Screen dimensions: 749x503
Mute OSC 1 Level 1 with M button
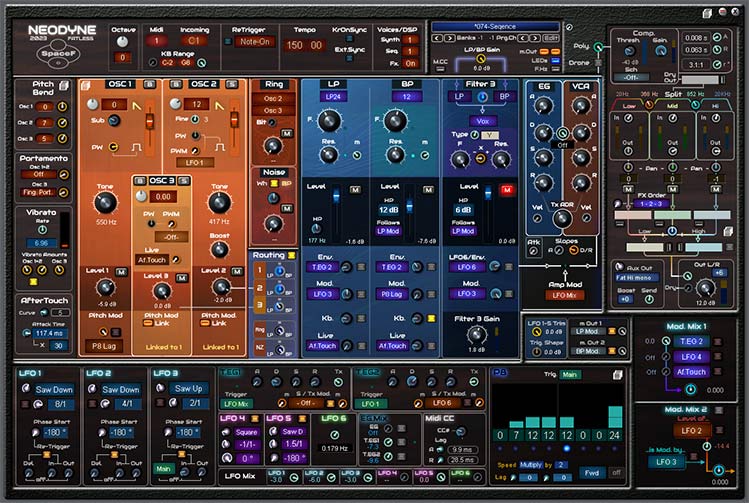coord(121,272)
